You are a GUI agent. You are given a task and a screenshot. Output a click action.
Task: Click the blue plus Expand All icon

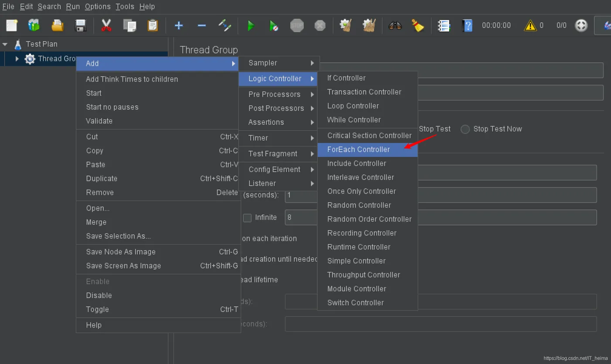pyautogui.click(x=178, y=25)
